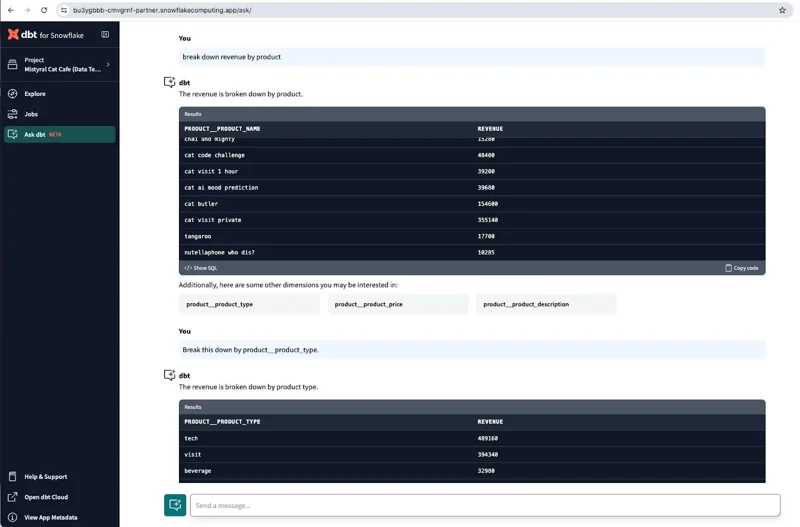Click the View App Metadata info icon

pos(13,517)
